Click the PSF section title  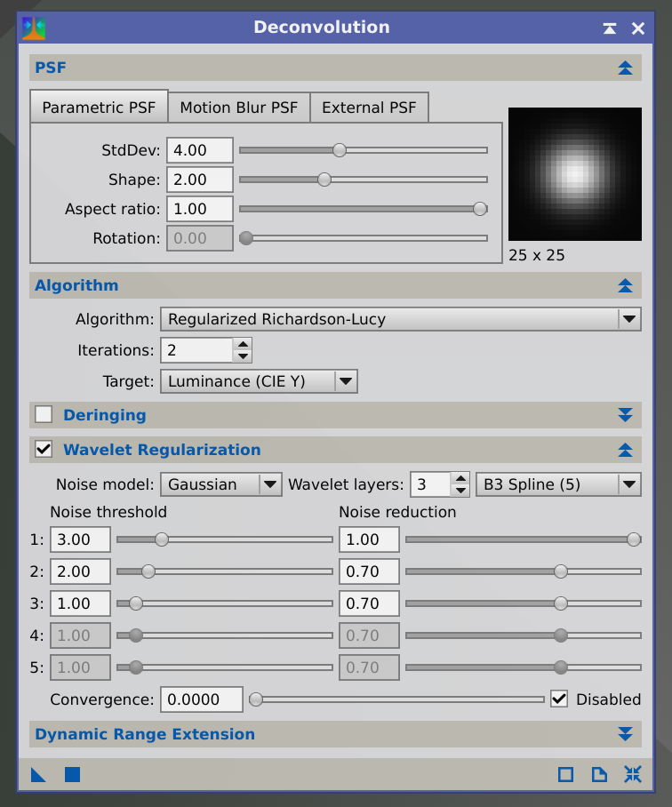pyautogui.click(x=51, y=68)
